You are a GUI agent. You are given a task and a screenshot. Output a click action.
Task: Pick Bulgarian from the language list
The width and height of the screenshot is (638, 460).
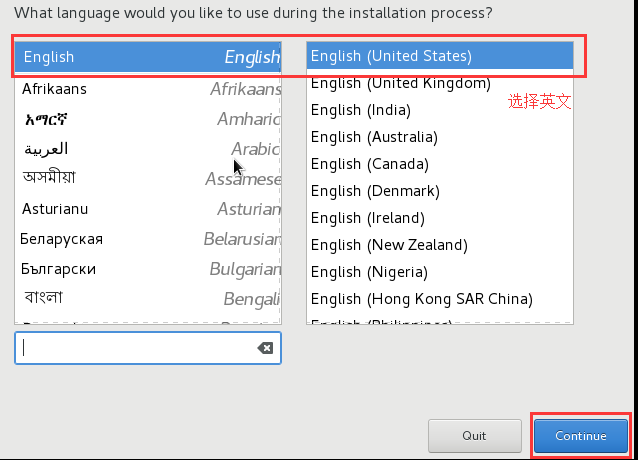click(148, 269)
